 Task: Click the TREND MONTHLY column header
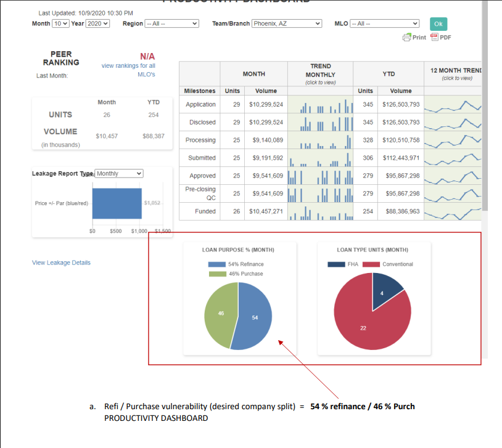pos(320,74)
